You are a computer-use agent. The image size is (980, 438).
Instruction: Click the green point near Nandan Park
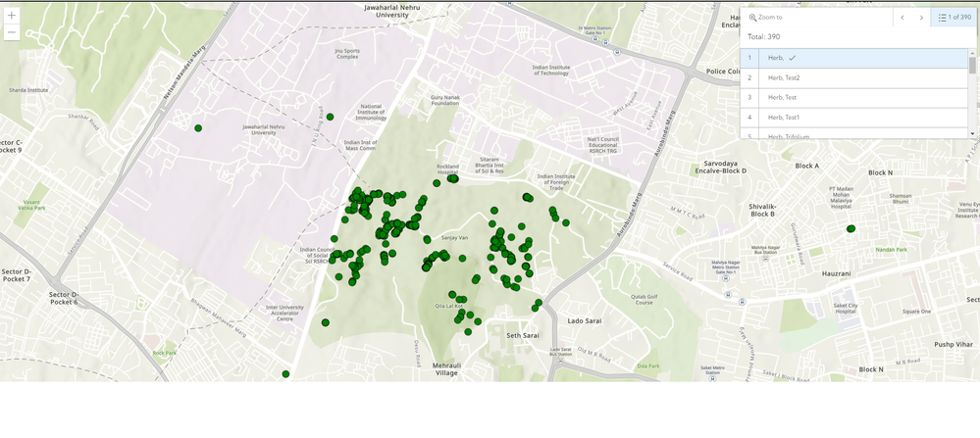[x=850, y=229]
